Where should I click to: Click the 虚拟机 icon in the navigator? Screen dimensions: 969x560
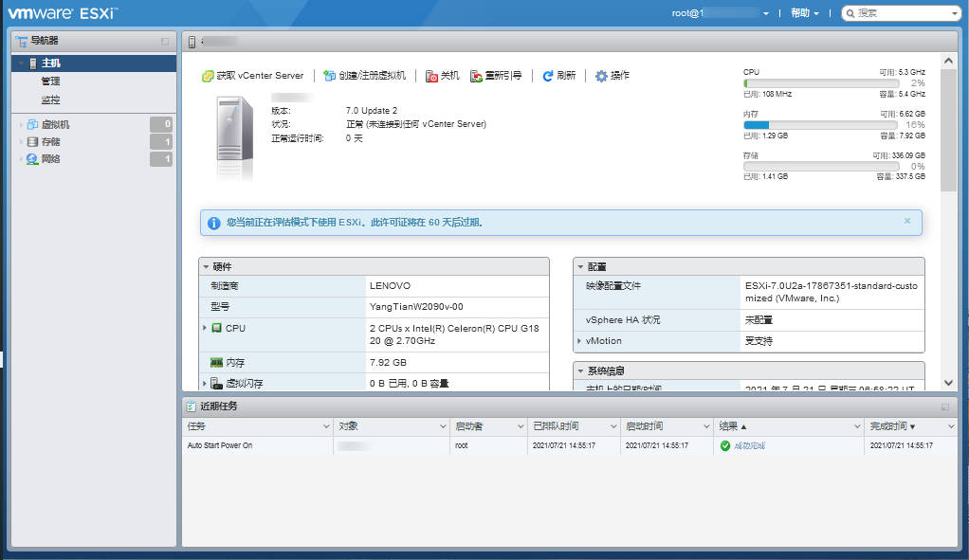click(32, 124)
